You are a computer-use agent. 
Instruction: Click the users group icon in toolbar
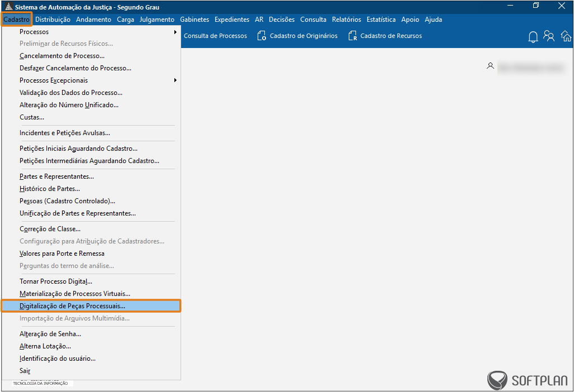tap(549, 36)
